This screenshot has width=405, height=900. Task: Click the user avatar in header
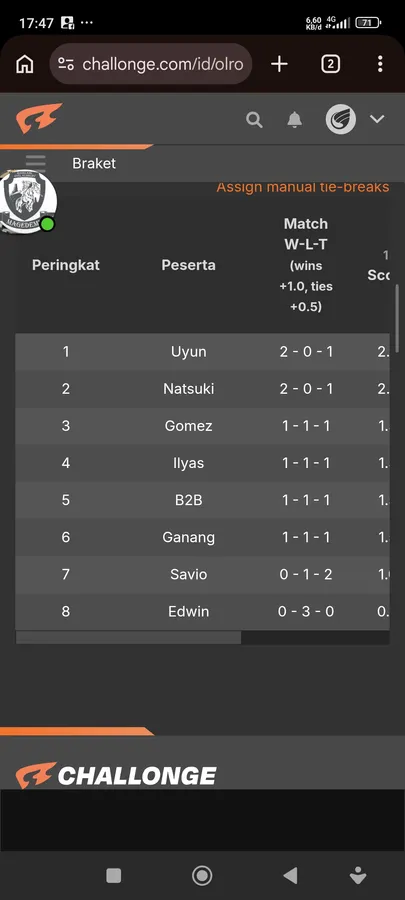341,119
